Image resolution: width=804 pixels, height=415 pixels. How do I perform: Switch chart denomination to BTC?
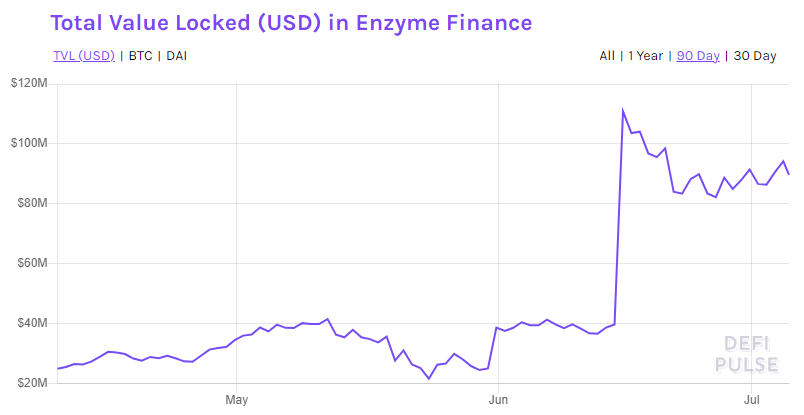[x=140, y=56]
